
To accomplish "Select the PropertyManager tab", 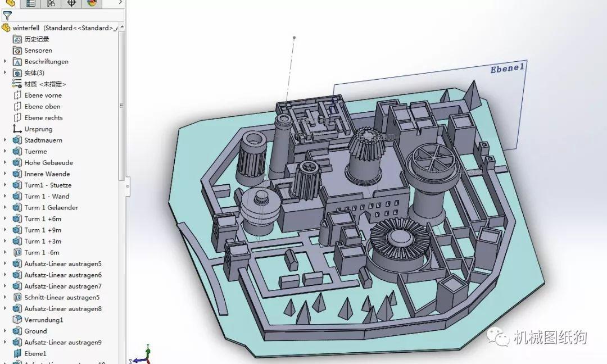I will click(x=31, y=3).
